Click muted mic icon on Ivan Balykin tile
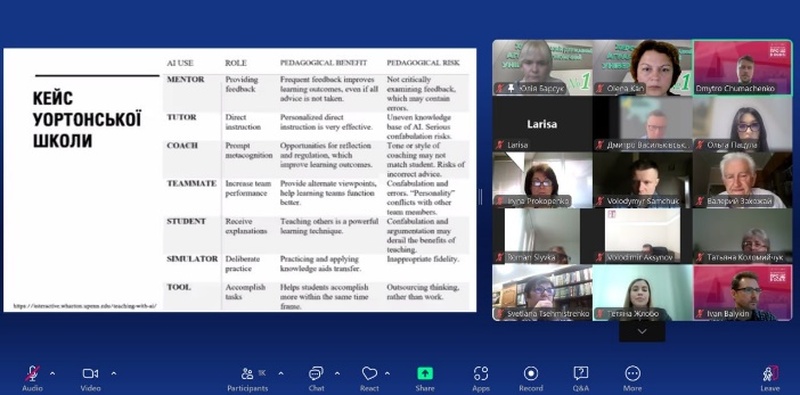 click(x=700, y=314)
